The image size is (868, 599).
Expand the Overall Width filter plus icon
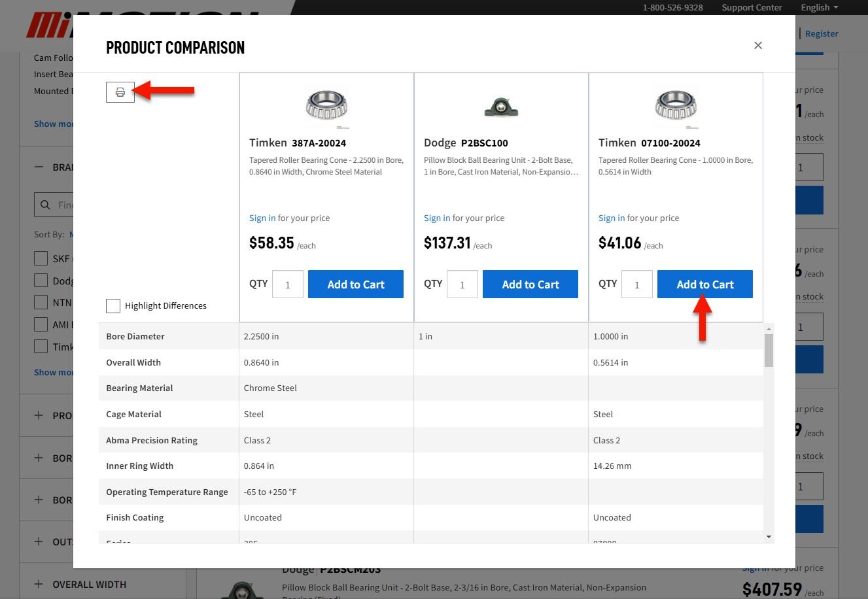(39, 584)
